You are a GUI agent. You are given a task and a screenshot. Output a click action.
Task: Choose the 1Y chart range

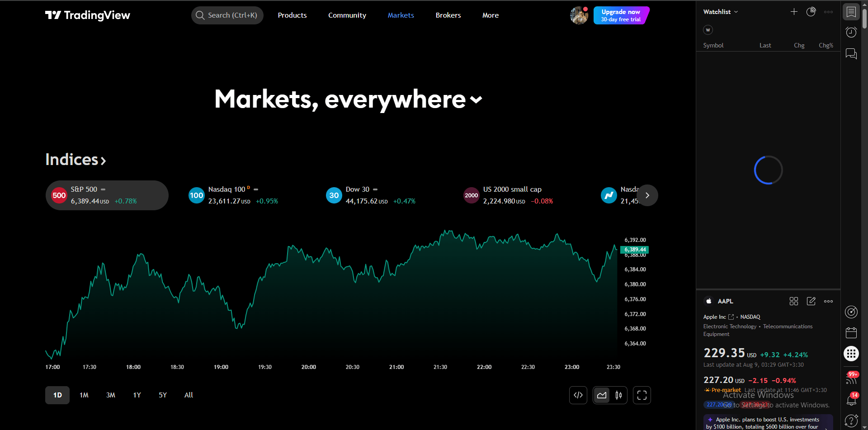pyautogui.click(x=137, y=395)
